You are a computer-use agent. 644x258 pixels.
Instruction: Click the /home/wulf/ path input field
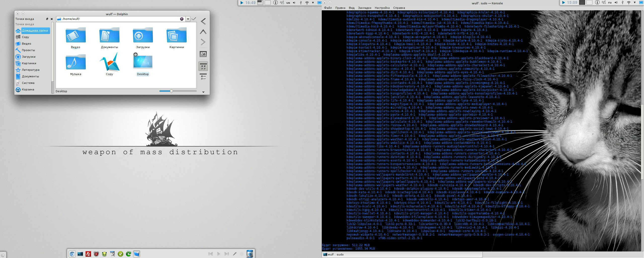[121, 19]
